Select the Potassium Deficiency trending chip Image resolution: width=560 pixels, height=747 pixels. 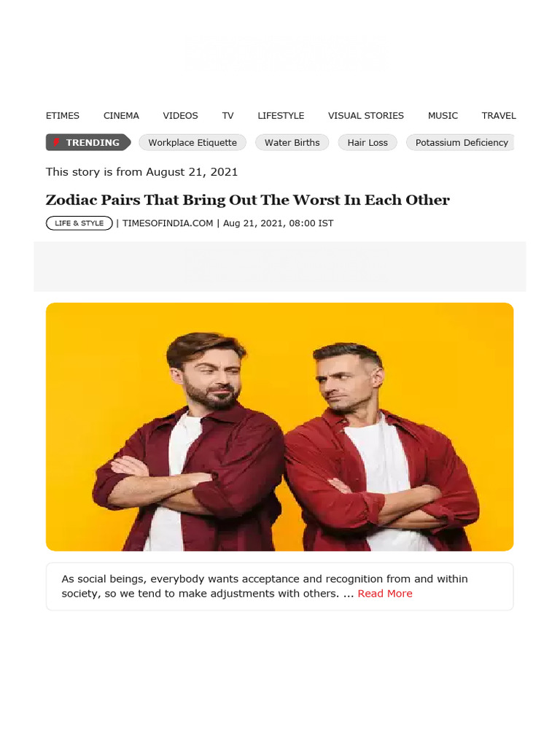point(460,142)
